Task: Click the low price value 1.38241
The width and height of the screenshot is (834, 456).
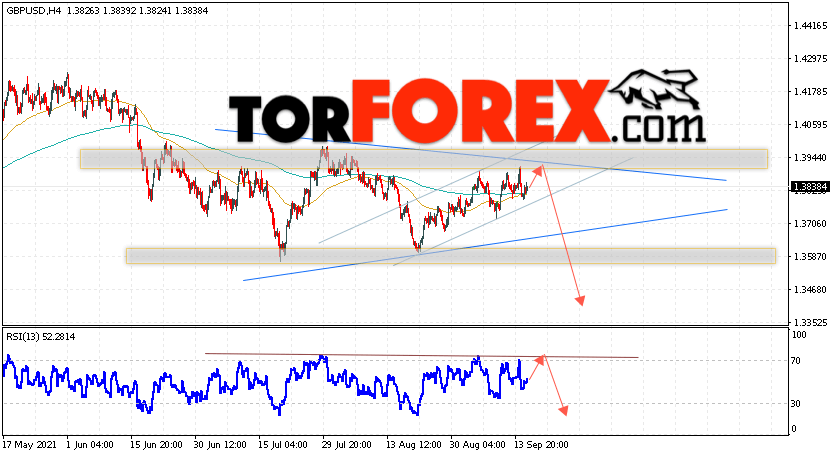Action: [x=155, y=11]
